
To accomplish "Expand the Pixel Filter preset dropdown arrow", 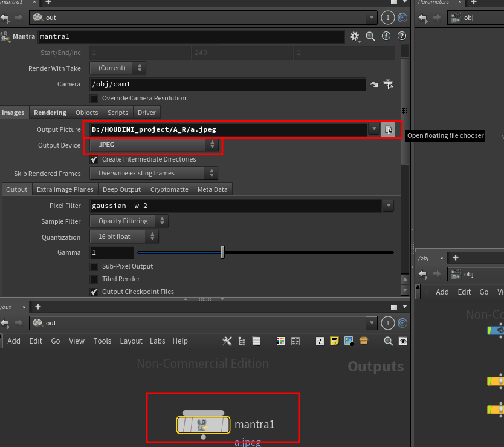I will pos(389,205).
